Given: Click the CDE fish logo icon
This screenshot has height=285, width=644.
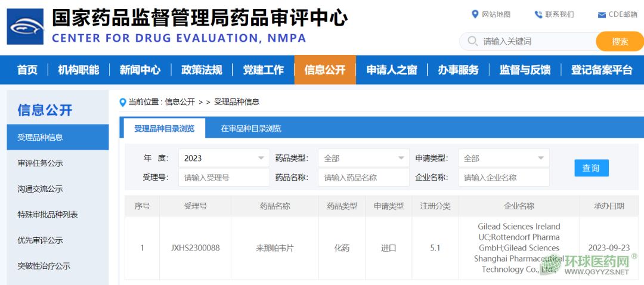Looking at the screenshot, I should [25, 27].
